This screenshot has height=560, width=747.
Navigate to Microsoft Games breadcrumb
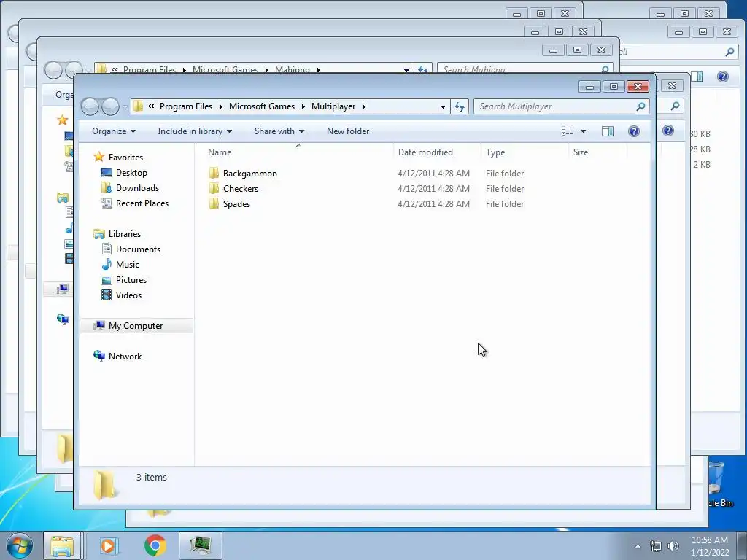pos(262,106)
